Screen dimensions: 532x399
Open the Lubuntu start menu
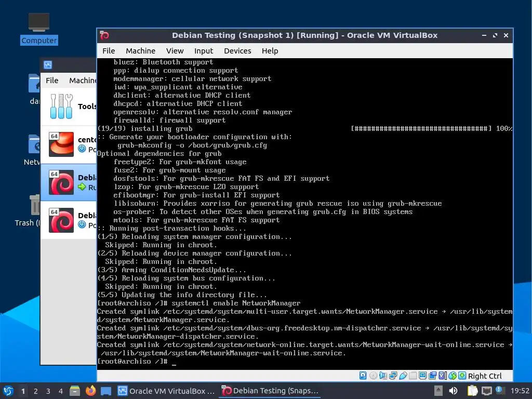(8, 391)
